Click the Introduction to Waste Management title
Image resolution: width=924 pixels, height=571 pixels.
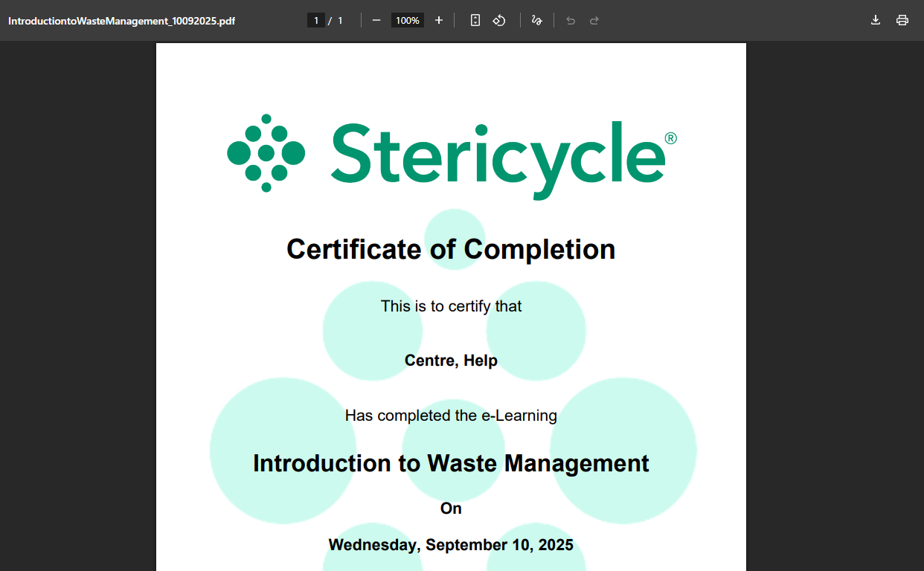click(451, 463)
